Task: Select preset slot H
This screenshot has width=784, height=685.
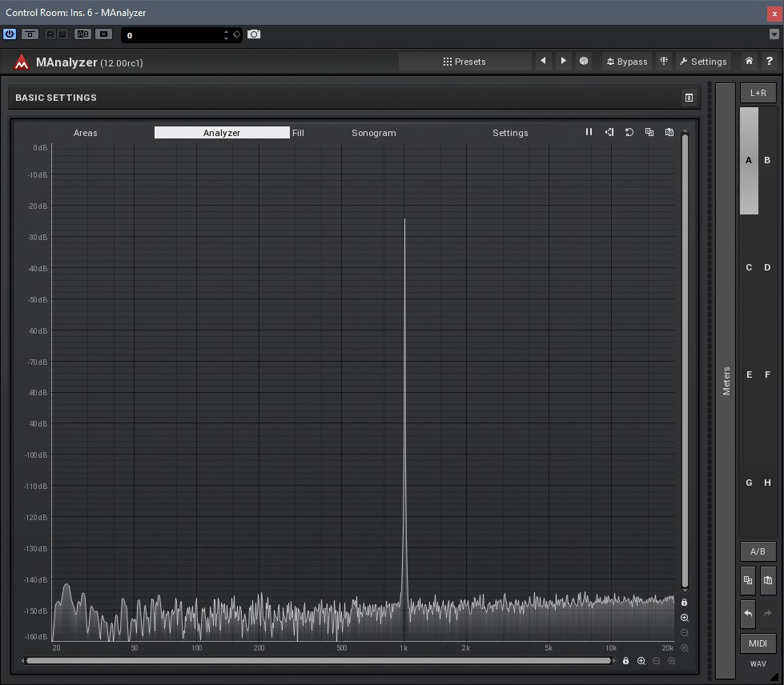Action: (x=767, y=483)
